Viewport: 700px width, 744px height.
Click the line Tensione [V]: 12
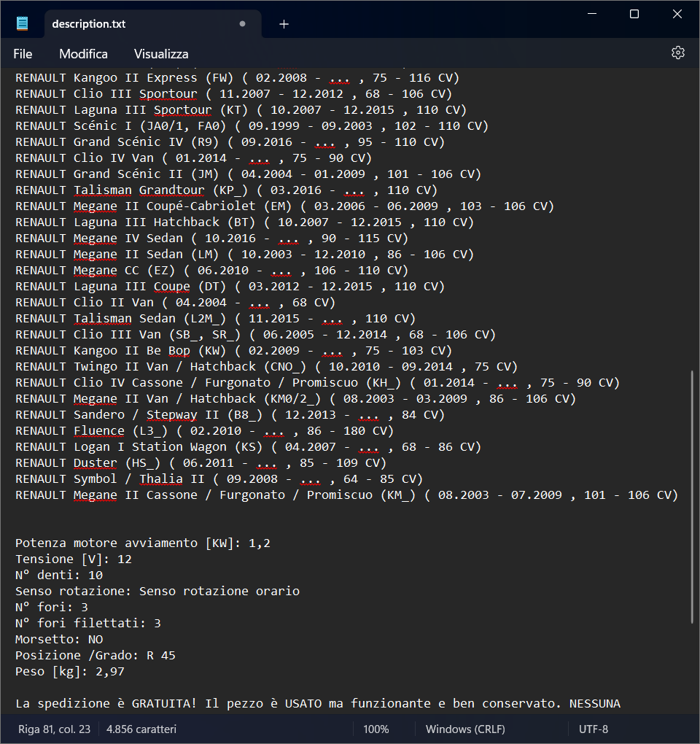(x=74, y=559)
